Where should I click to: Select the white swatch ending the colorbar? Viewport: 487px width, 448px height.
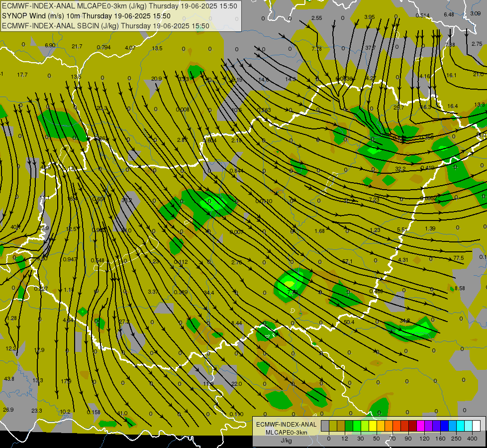click(477, 426)
